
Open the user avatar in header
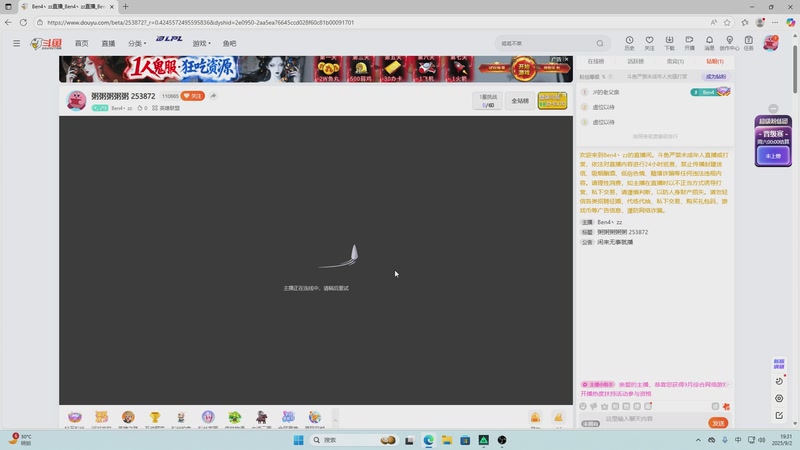click(770, 43)
